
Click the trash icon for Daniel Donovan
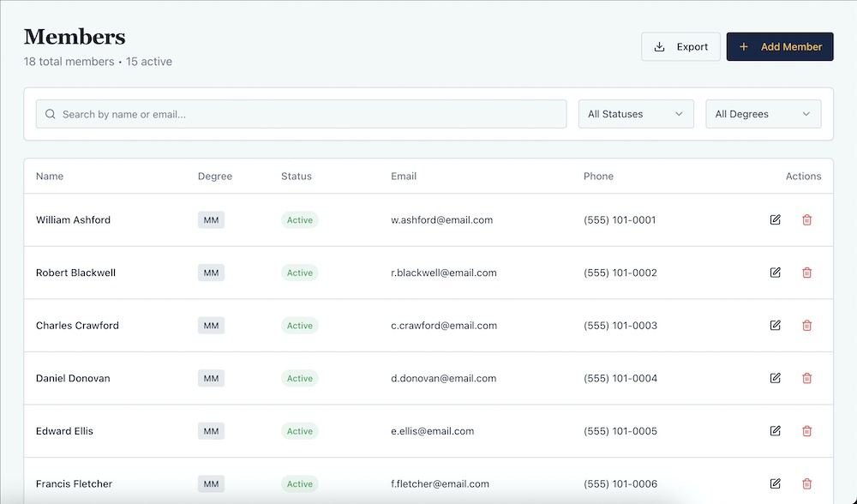pos(806,378)
